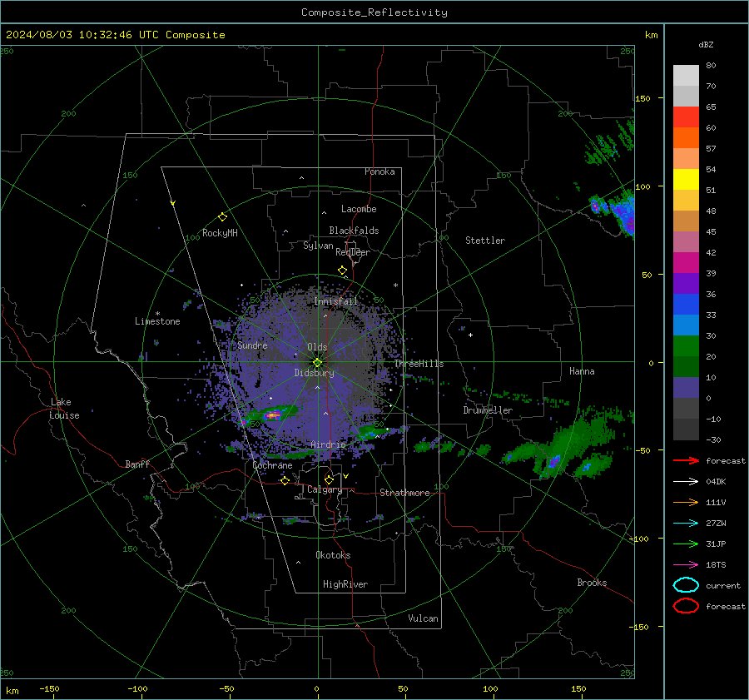Click the green 30-20 dBZ color swatch
This screenshot has height=700, width=749.
click(x=686, y=346)
